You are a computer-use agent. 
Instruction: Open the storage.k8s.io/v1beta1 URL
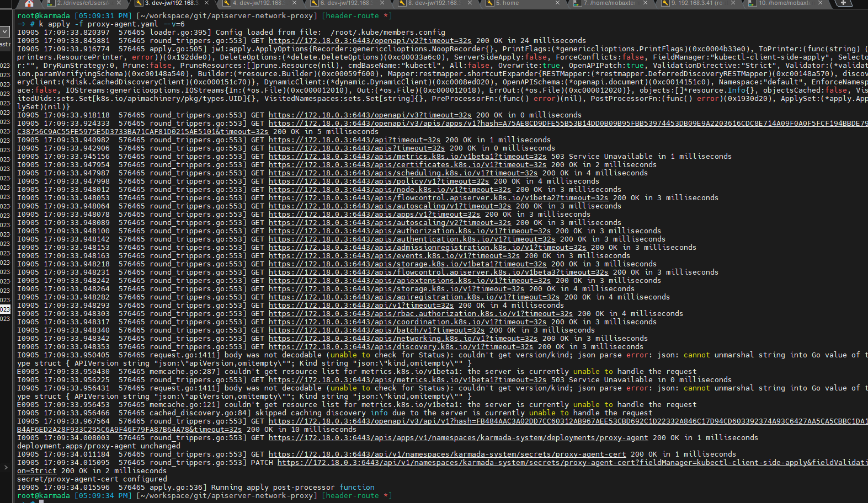pyautogui.click(x=407, y=264)
